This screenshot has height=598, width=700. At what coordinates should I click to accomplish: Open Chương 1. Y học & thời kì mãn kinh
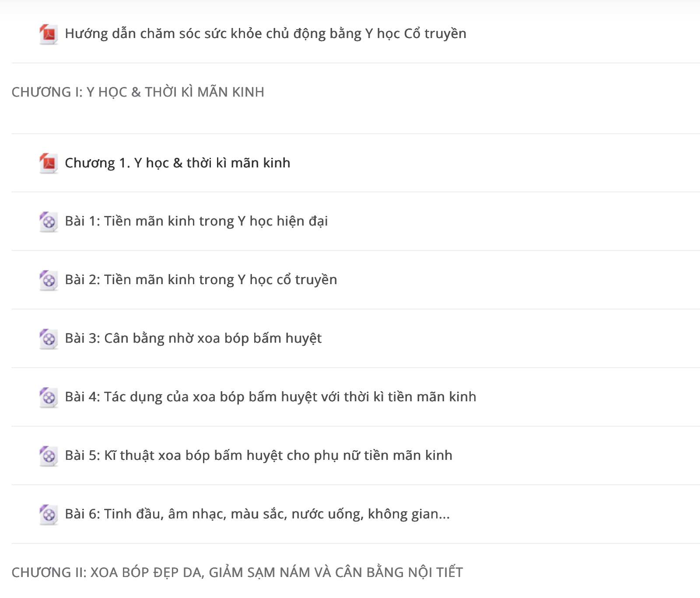tap(178, 163)
